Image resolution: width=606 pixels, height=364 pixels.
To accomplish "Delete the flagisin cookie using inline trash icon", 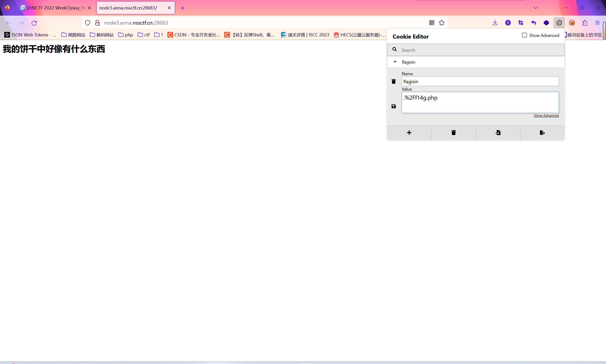I will pyautogui.click(x=393, y=81).
